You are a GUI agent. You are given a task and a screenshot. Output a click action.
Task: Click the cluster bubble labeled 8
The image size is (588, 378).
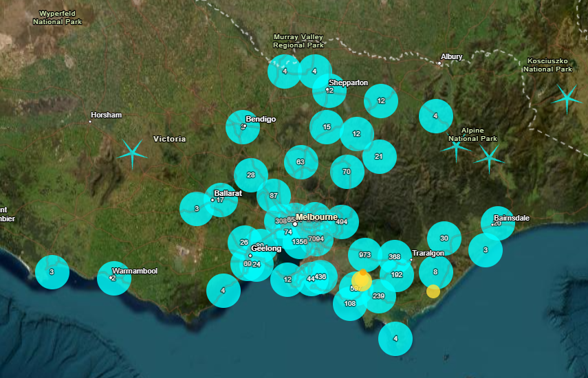(x=436, y=272)
